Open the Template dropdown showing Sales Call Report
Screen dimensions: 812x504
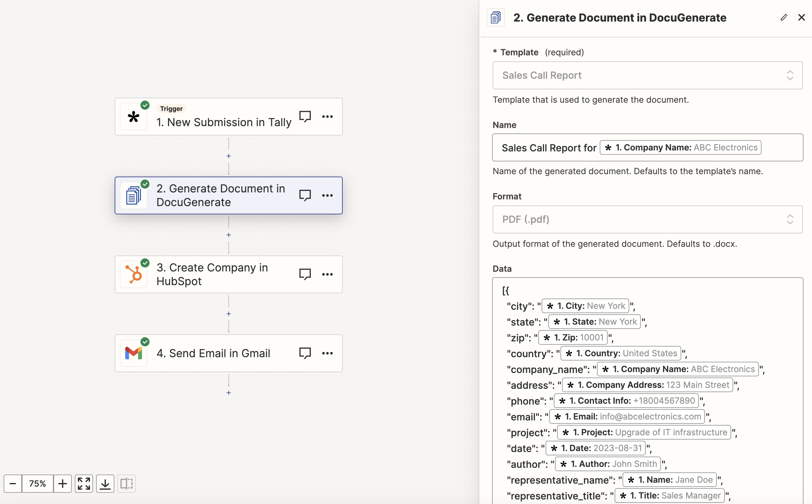click(647, 75)
